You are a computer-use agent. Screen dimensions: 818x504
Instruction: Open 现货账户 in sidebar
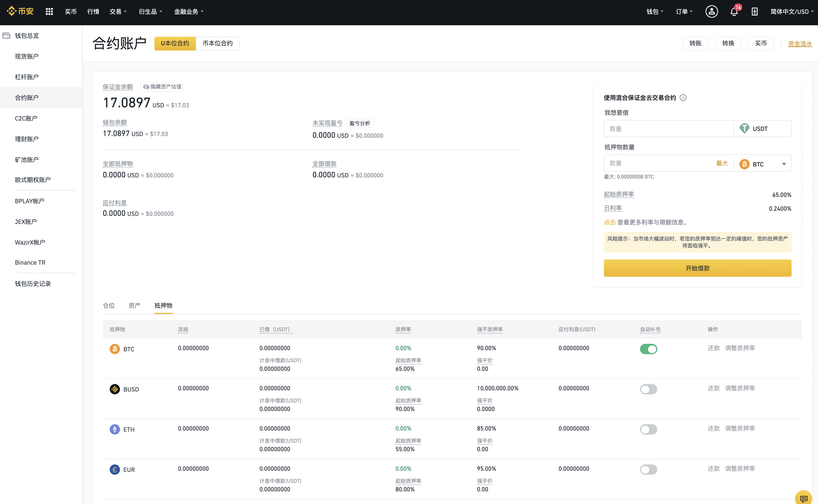click(27, 56)
